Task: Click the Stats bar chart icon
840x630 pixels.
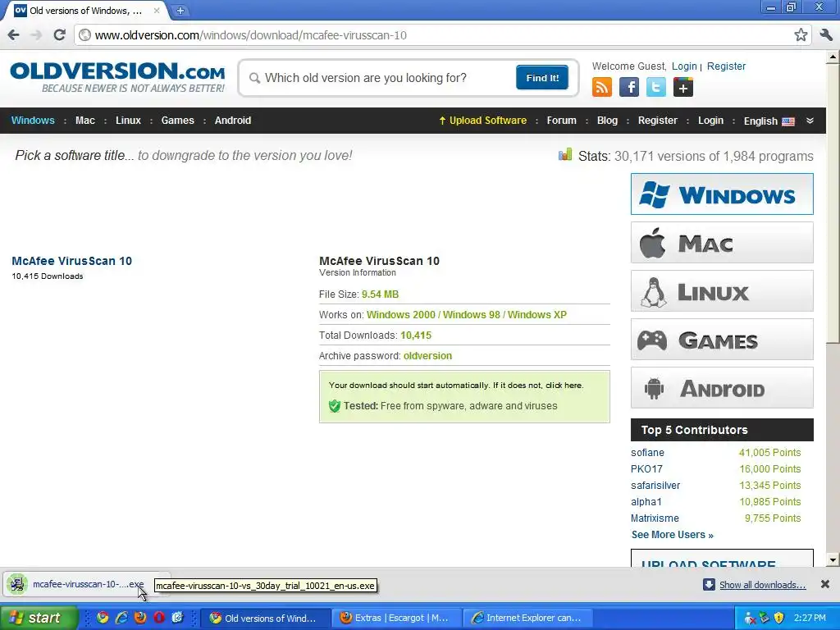Action: 564,155
